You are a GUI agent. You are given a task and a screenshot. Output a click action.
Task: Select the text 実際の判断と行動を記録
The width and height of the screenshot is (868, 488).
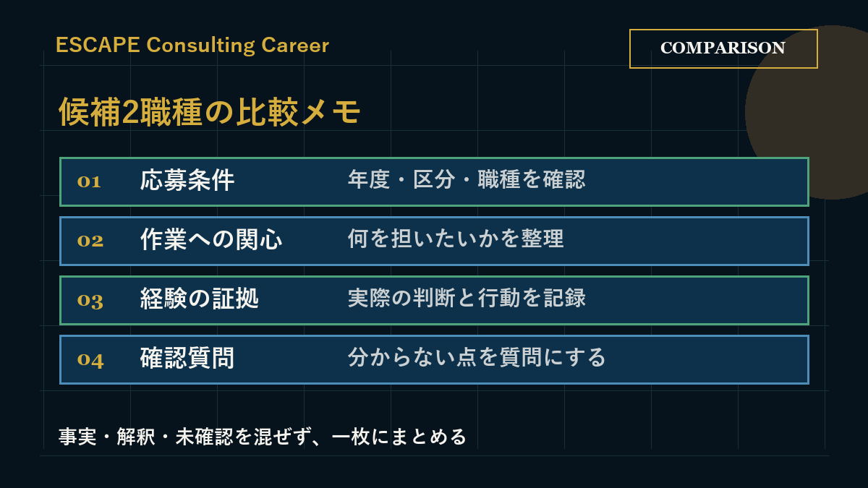point(467,299)
